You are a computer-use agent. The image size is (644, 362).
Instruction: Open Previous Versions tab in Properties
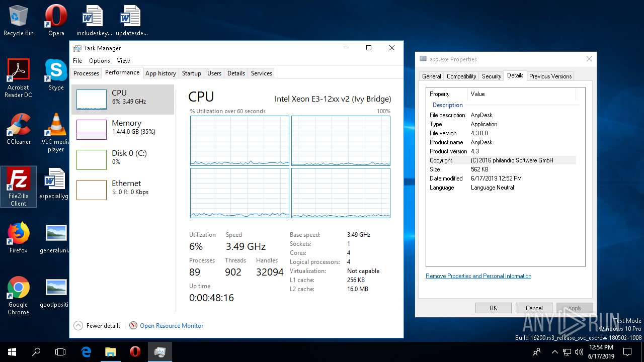pyautogui.click(x=550, y=76)
